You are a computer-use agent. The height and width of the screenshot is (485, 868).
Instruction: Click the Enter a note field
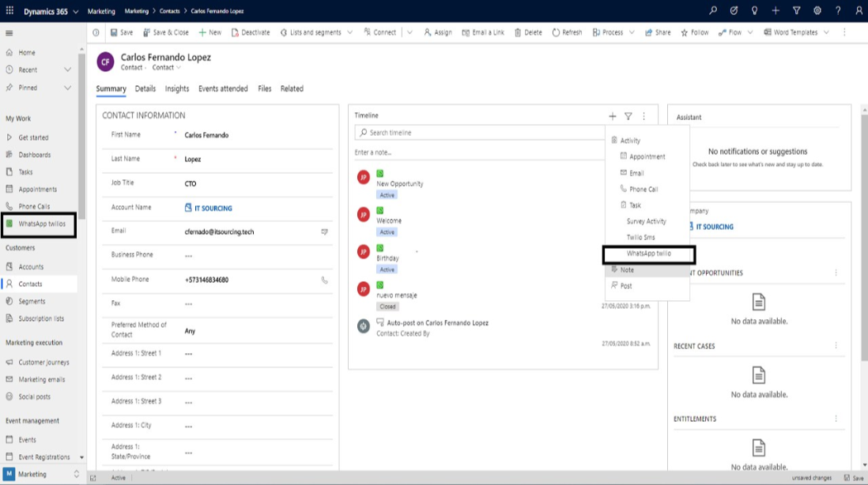(x=479, y=152)
